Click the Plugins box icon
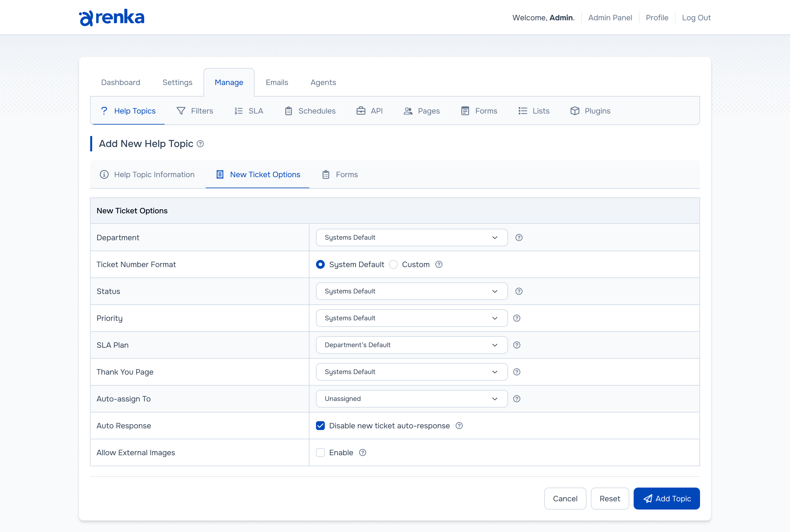The image size is (790, 532). click(x=574, y=111)
